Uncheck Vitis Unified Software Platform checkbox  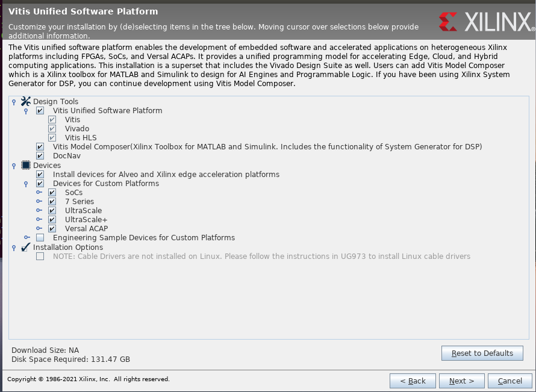coord(40,110)
